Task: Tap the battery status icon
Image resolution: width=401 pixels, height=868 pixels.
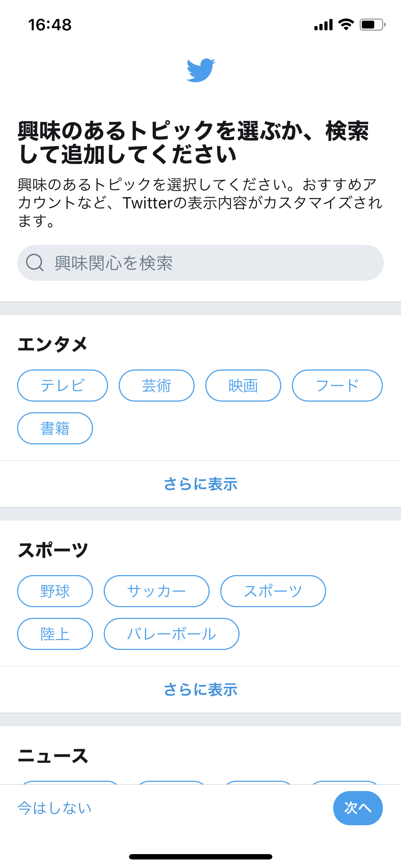Action: (x=372, y=25)
